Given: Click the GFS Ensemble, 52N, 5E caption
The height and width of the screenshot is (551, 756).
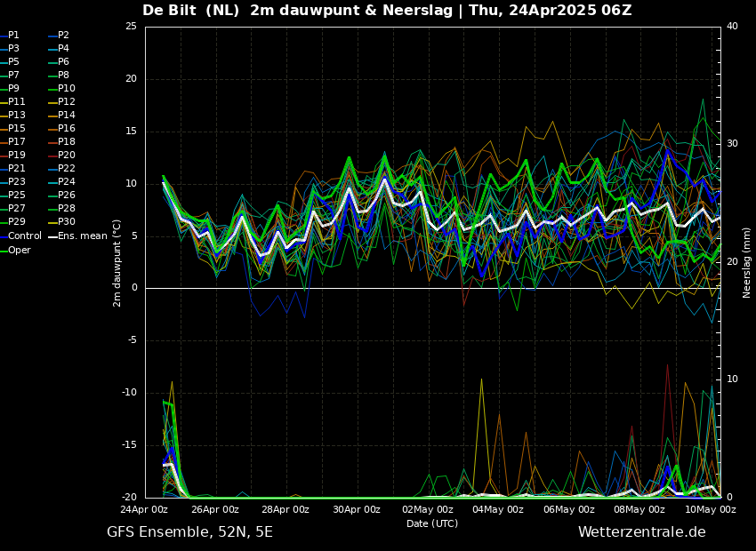Looking at the screenshot, I should click(189, 532).
